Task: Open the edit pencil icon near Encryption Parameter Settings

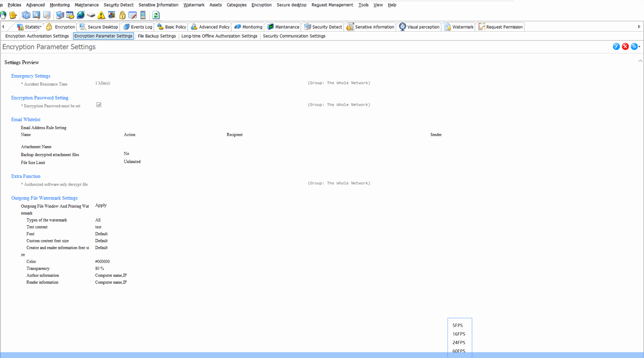Action: pos(616,46)
